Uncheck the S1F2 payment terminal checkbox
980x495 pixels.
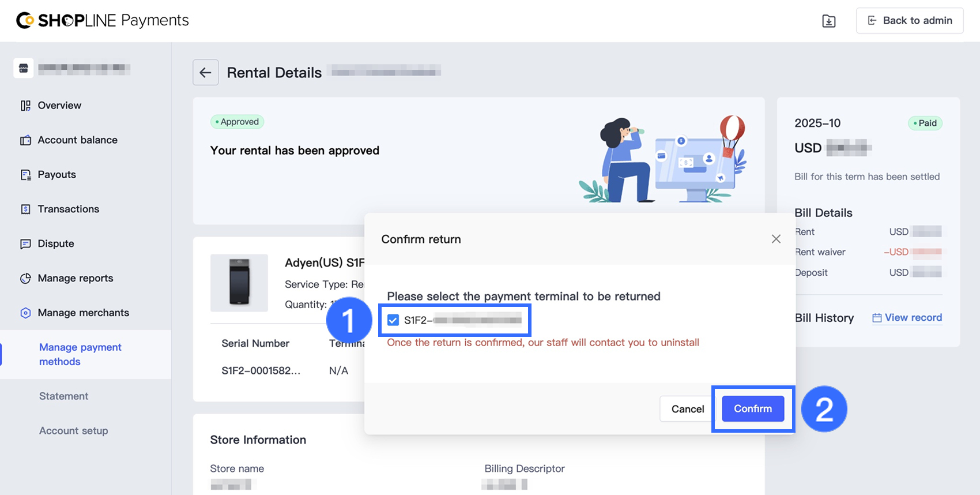coord(393,320)
